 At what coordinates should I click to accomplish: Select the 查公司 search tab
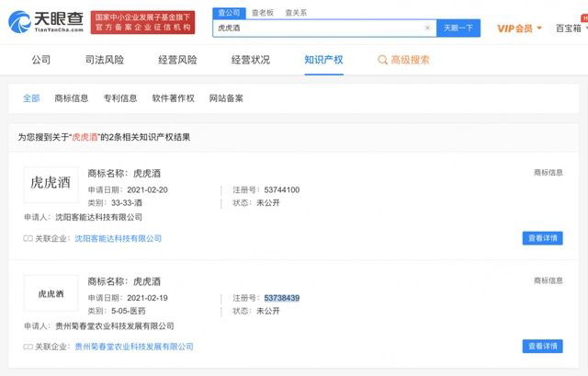230,13
